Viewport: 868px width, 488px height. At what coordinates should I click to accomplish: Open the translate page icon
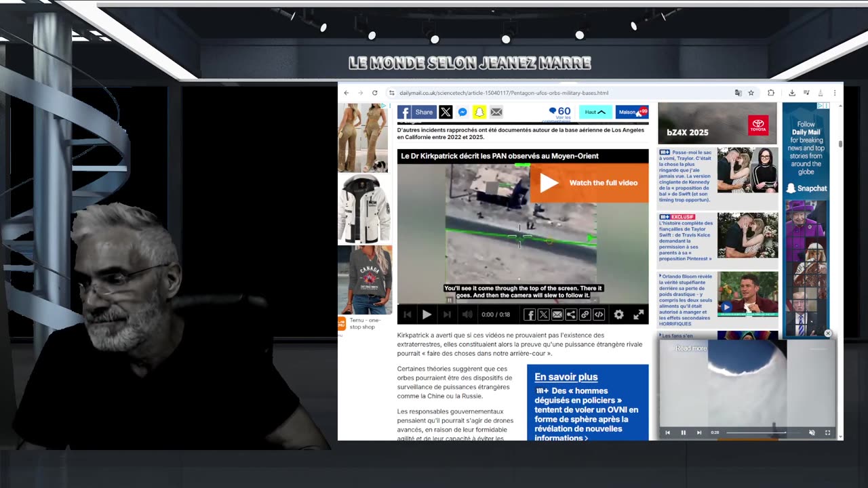pyautogui.click(x=738, y=93)
